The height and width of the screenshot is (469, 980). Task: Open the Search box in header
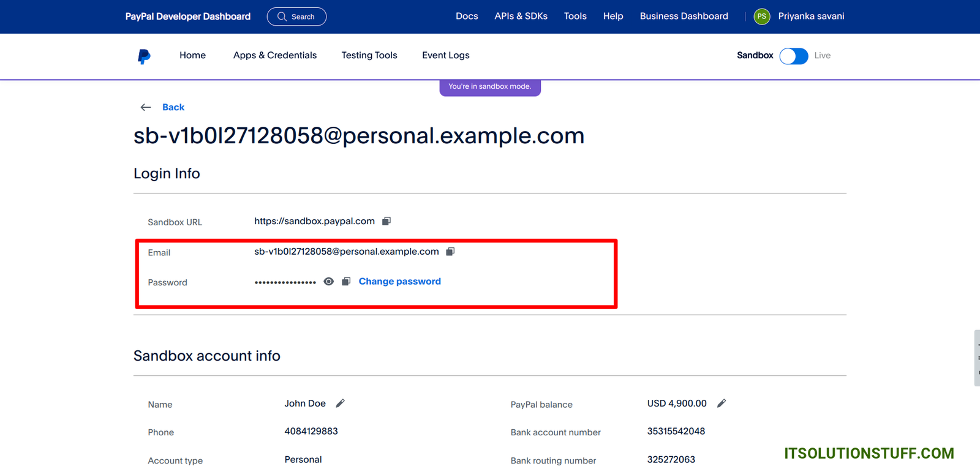[x=296, y=17]
